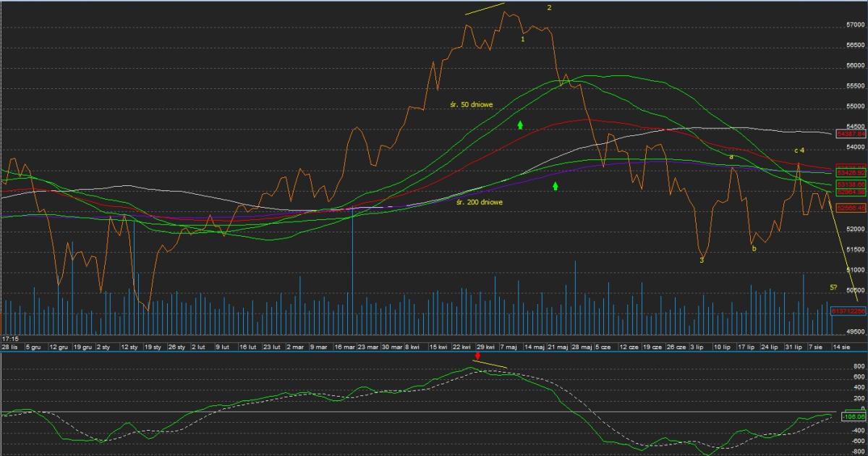Select the blue volume value tag 613712256

point(849,311)
